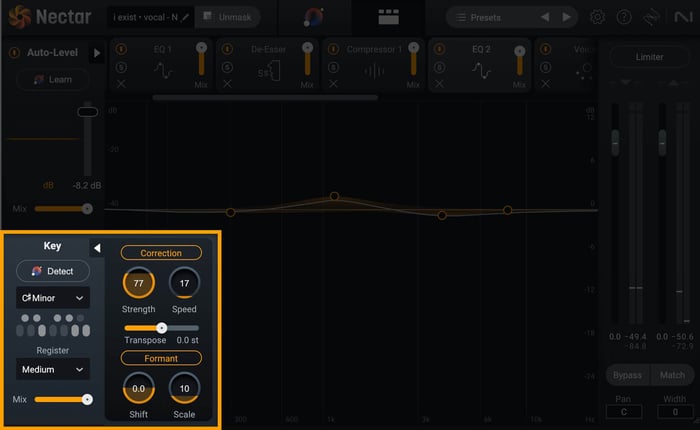The width and height of the screenshot is (700, 430).
Task: Click the pencil icon to rename preset
Action: pyautogui.click(x=185, y=17)
